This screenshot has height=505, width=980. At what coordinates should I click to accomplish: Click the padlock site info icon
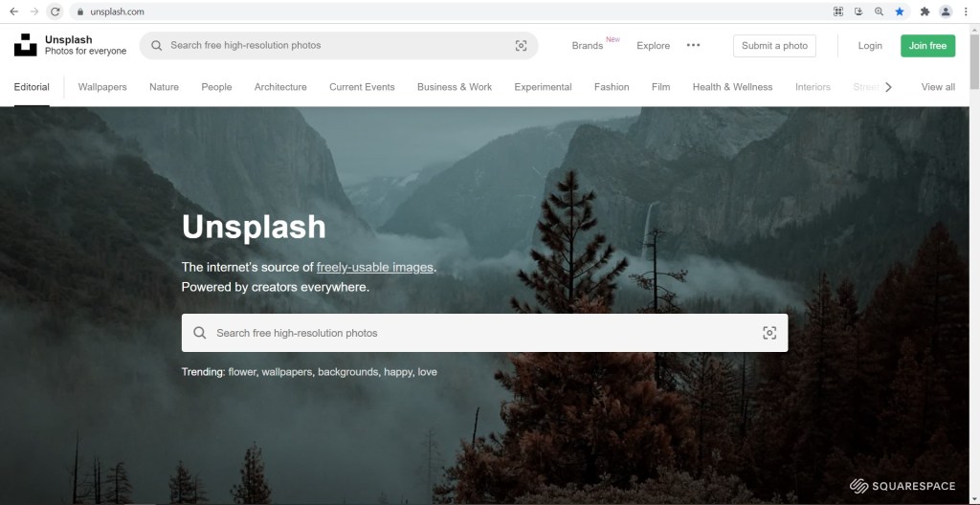click(x=80, y=11)
